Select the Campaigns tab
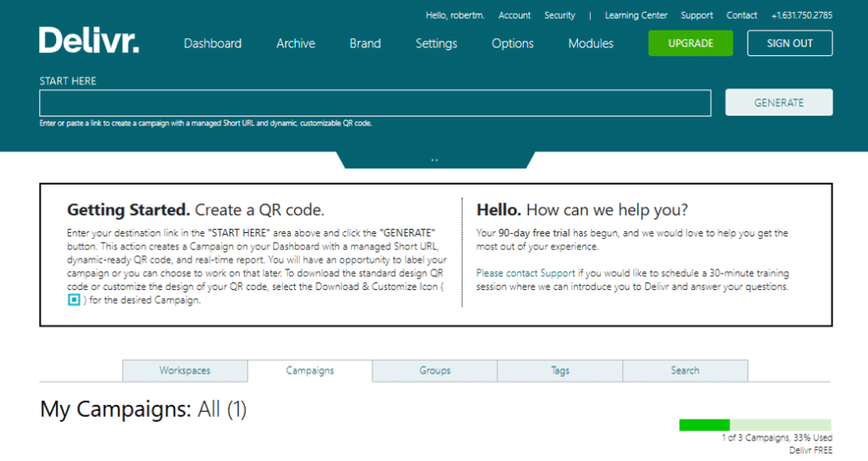 click(x=310, y=371)
